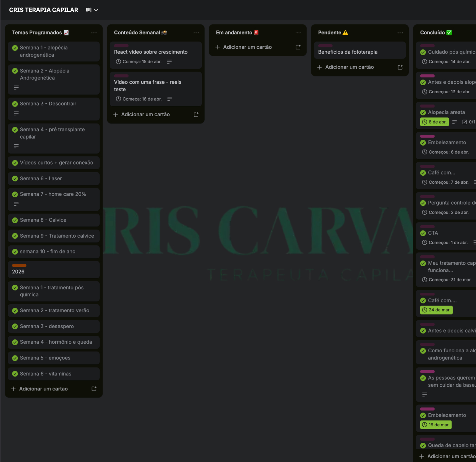The width and height of the screenshot is (476, 462).
Task: Open Pendente list options menu
Action: pyautogui.click(x=400, y=33)
